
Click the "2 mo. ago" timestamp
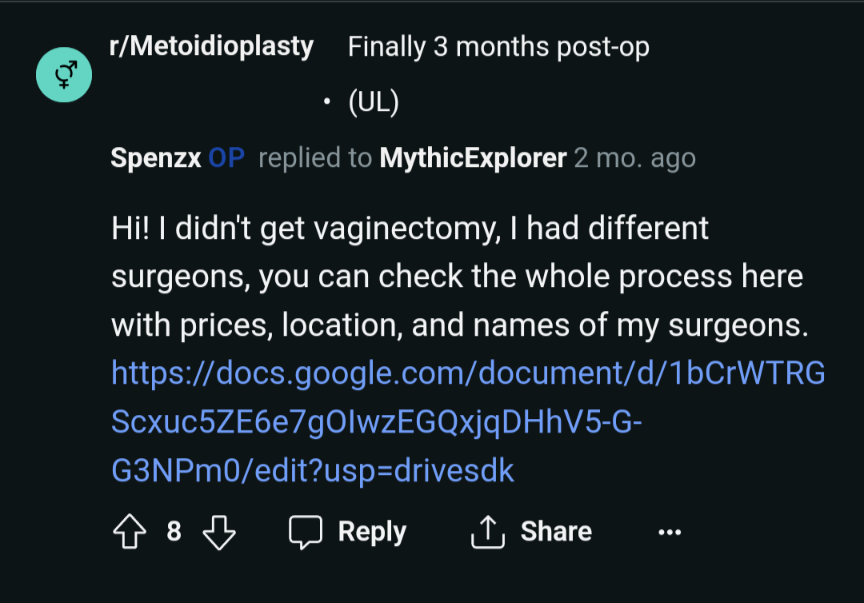(x=635, y=158)
